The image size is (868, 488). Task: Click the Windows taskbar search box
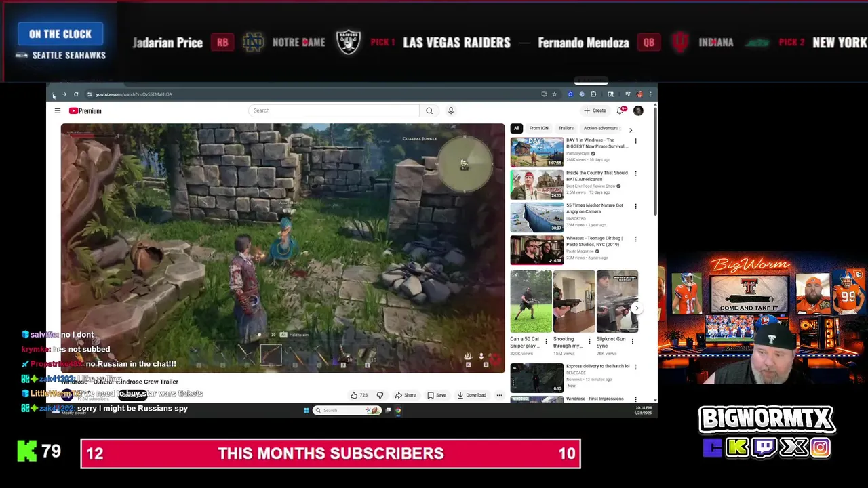point(346,410)
